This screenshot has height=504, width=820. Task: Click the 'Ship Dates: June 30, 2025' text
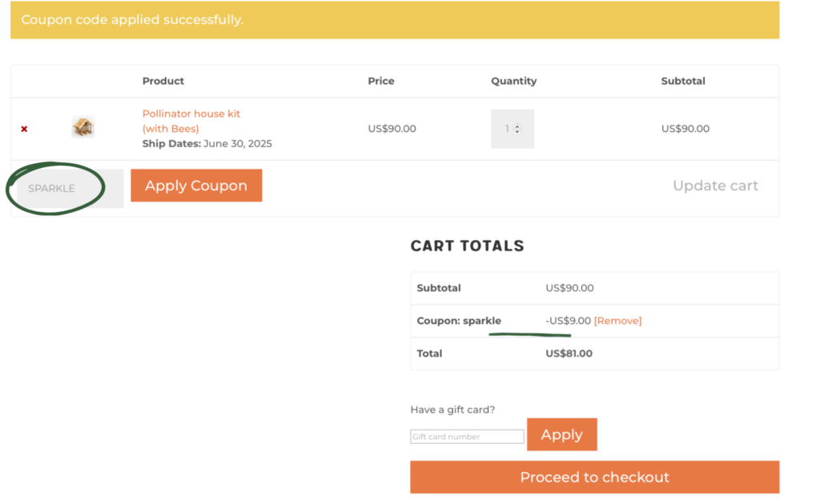tap(207, 144)
